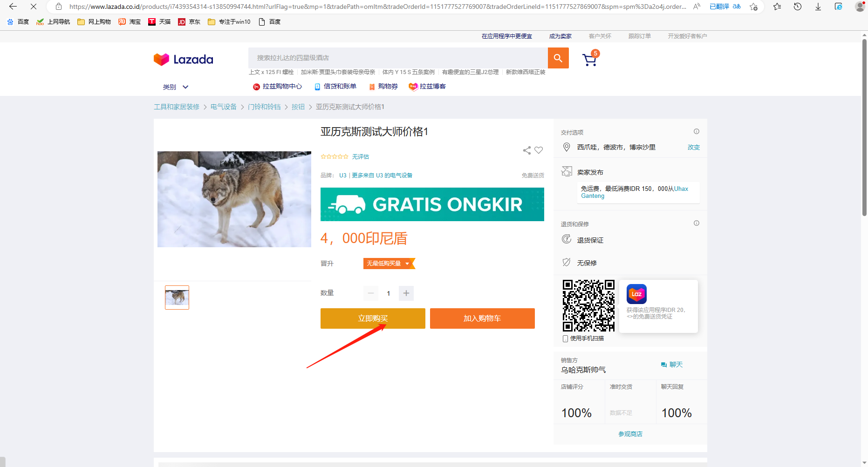Select the wolf product thumbnail
The image size is (868, 467).
tap(177, 298)
